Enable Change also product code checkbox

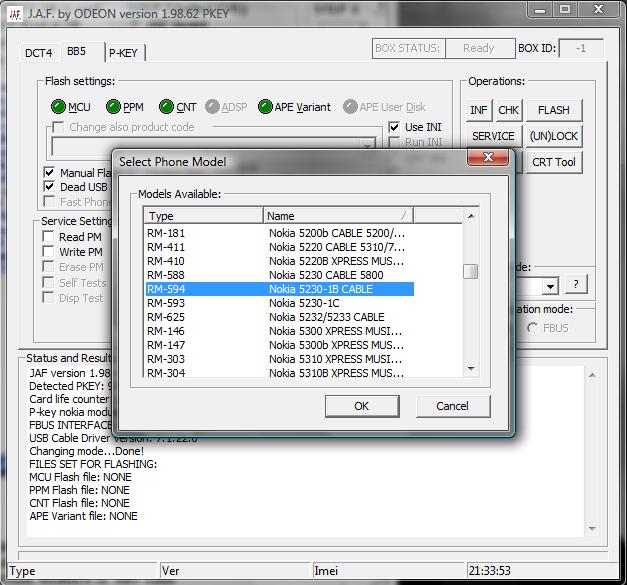click(x=58, y=128)
